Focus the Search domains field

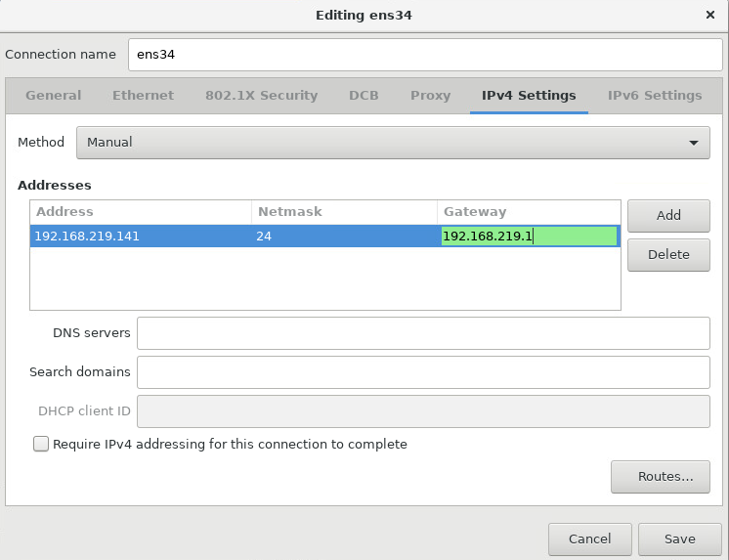(x=423, y=372)
